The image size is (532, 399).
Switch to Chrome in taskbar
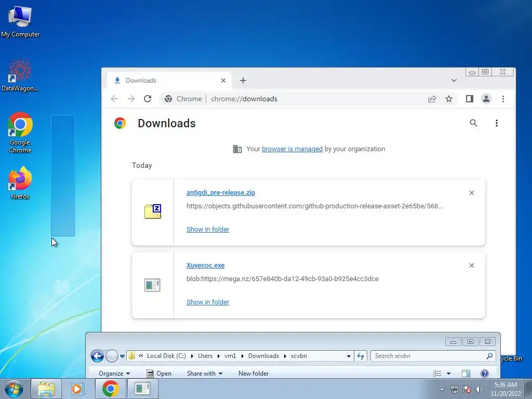coord(111,389)
